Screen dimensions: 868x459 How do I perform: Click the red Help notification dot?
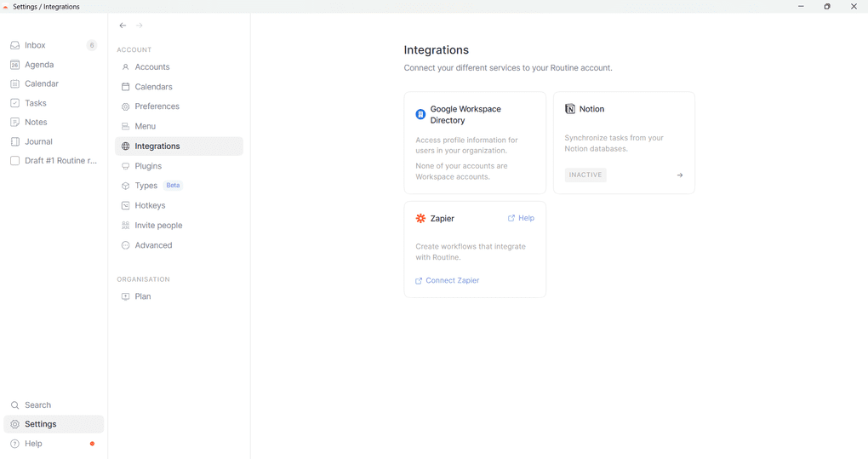click(x=93, y=444)
